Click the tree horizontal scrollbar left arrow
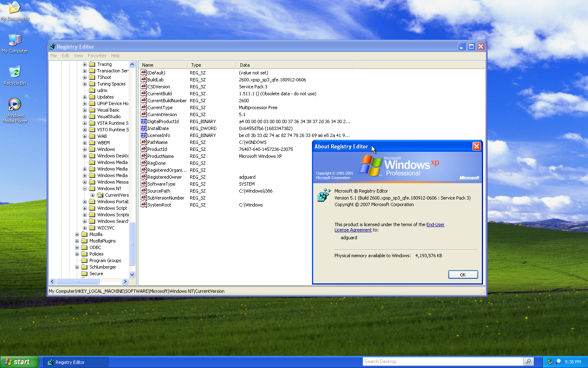 click(52, 281)
